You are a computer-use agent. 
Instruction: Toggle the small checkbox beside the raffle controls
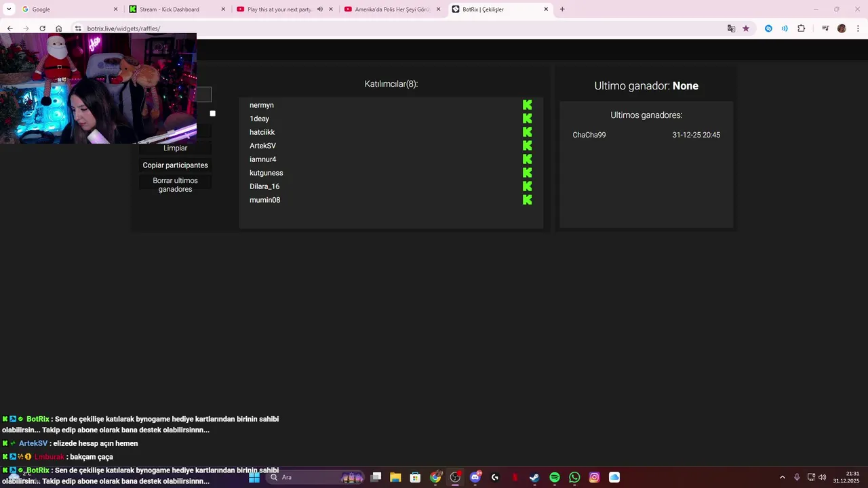click(212, 113)
